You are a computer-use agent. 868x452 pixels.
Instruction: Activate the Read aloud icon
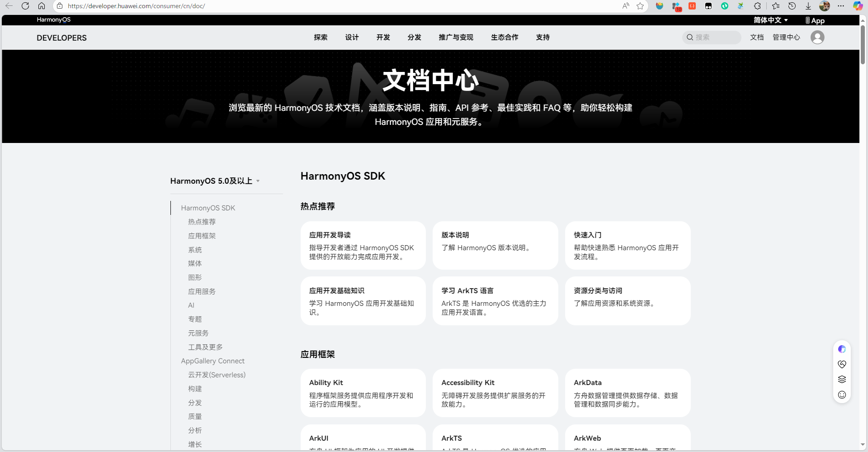click(626, 6)
